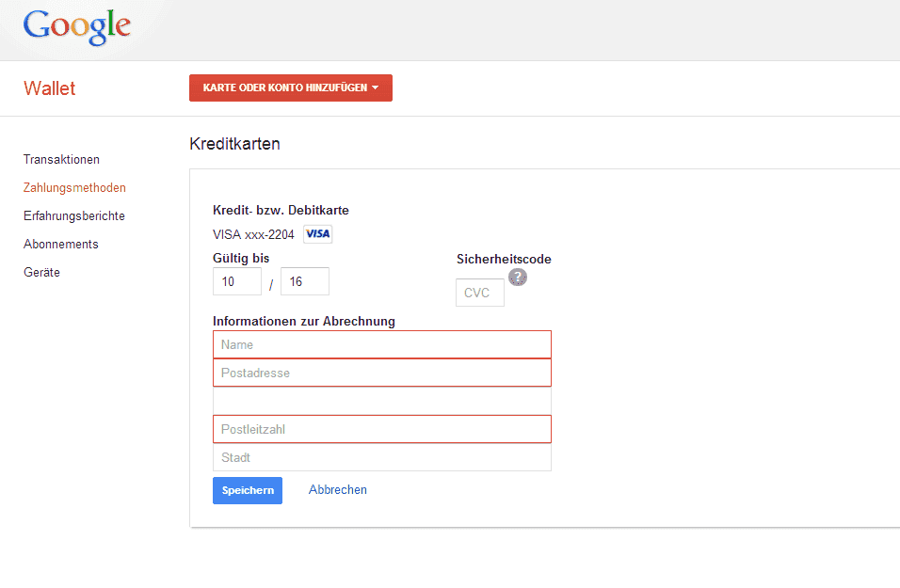The height and width of the screenshot is (588, 900).
Task: Click the Abbrechen link
Action: pyautogui.click(x=337, y=490)
